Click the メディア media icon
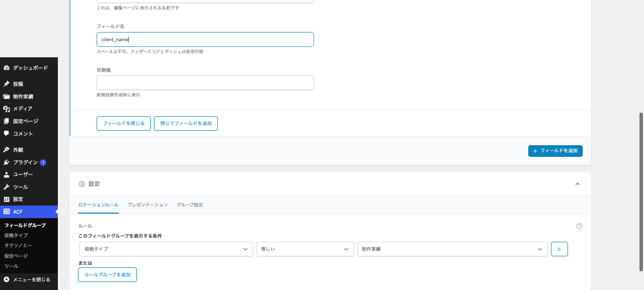 (7, 109)
